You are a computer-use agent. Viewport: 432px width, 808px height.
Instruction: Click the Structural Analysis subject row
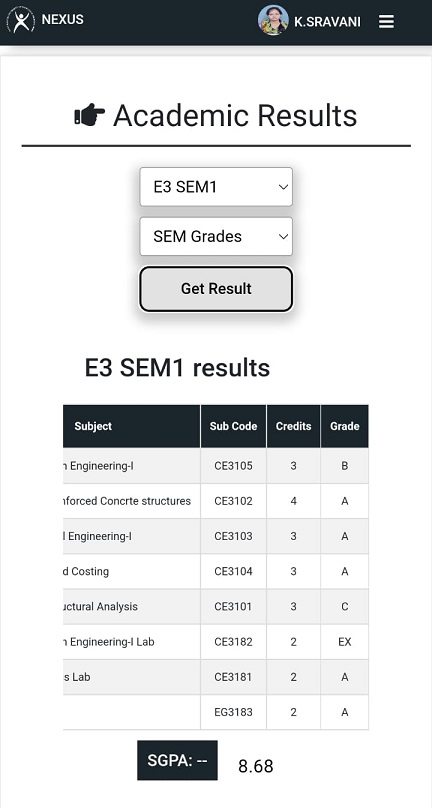coord(216,607)
